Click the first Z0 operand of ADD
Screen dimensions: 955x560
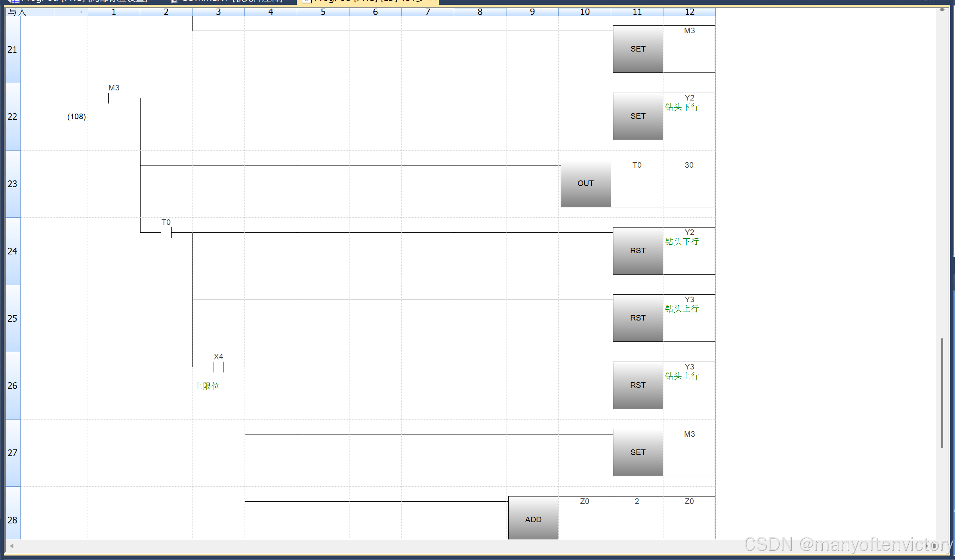click(584, 501)
